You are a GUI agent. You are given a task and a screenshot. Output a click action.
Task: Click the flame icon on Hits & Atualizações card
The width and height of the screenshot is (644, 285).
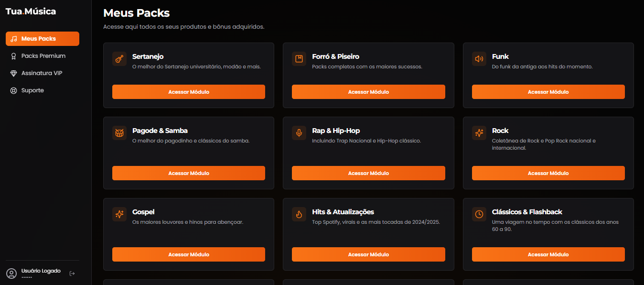[x=299, y=214]
